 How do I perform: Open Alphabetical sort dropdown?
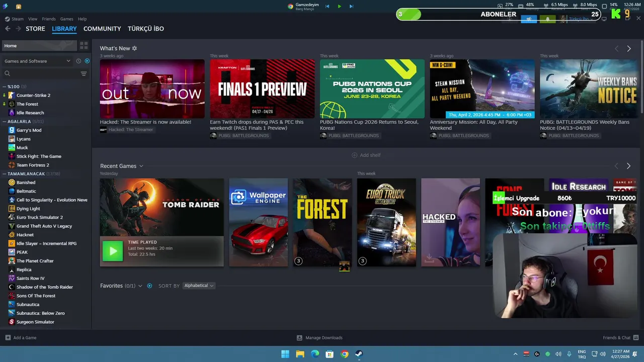click(199, 286)
